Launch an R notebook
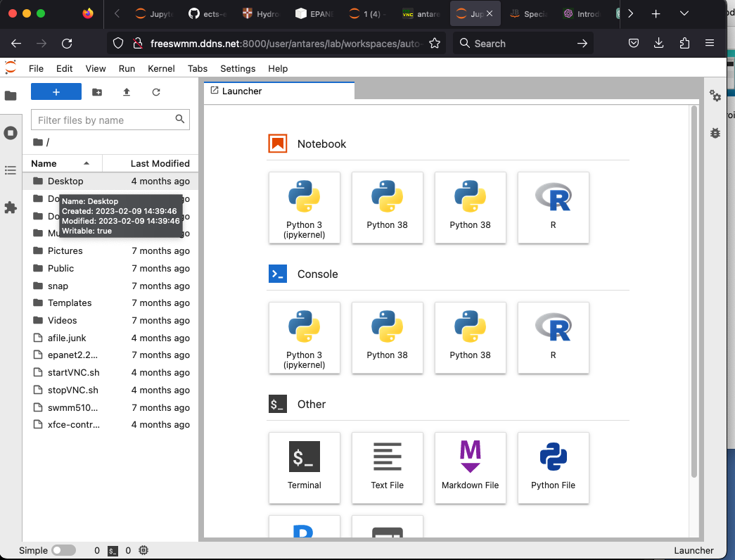The image size is (735, 560). pyautogui.click(x=553, y=208)
